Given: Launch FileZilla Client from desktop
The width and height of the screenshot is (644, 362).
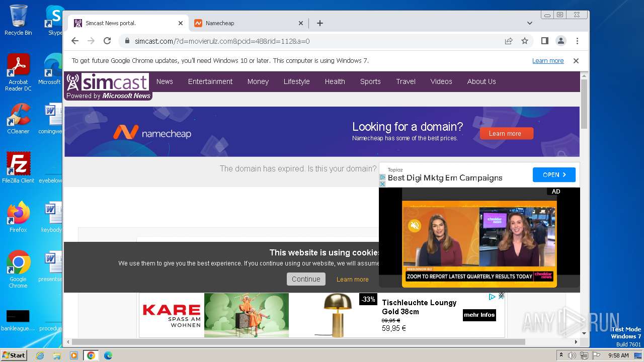Looking at the screenshot, I should pos(18,168).
